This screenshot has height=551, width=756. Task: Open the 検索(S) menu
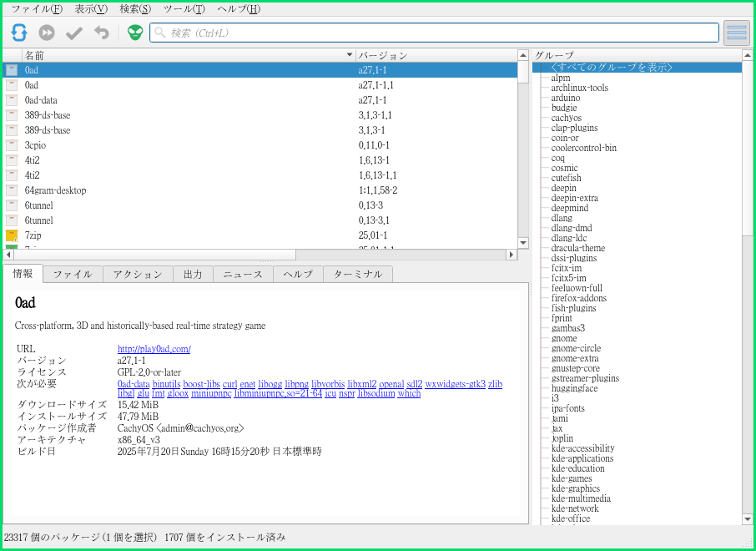[x=135, y=9]
